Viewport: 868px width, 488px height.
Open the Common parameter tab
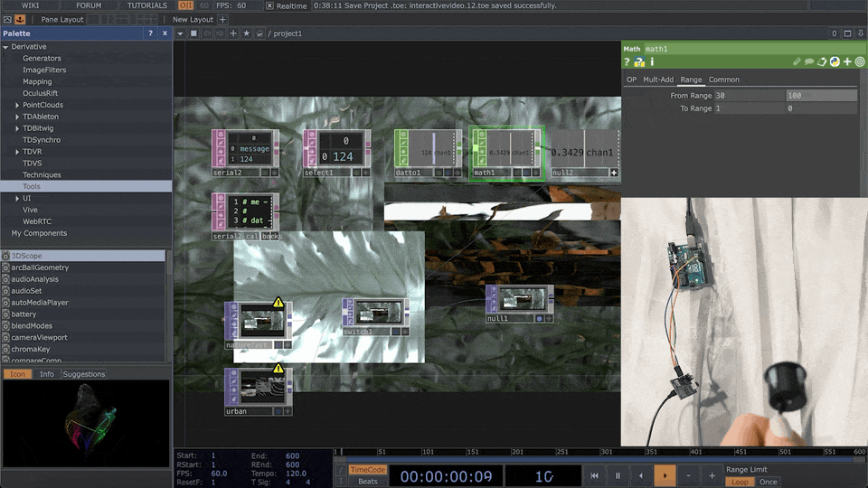tap(723, 80)
